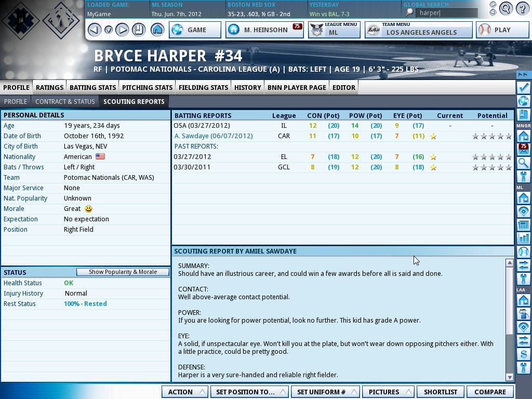Click the scouting report scrollbar down arrow
Screen dimensions: 532x399
pos(509,377)
